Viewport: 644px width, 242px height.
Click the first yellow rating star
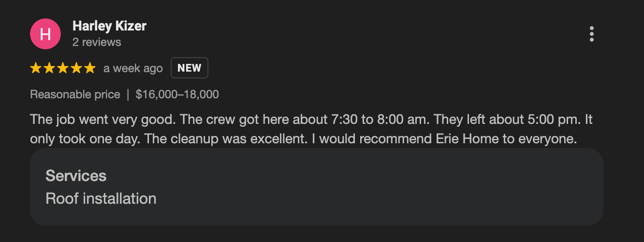click(36, 68)
